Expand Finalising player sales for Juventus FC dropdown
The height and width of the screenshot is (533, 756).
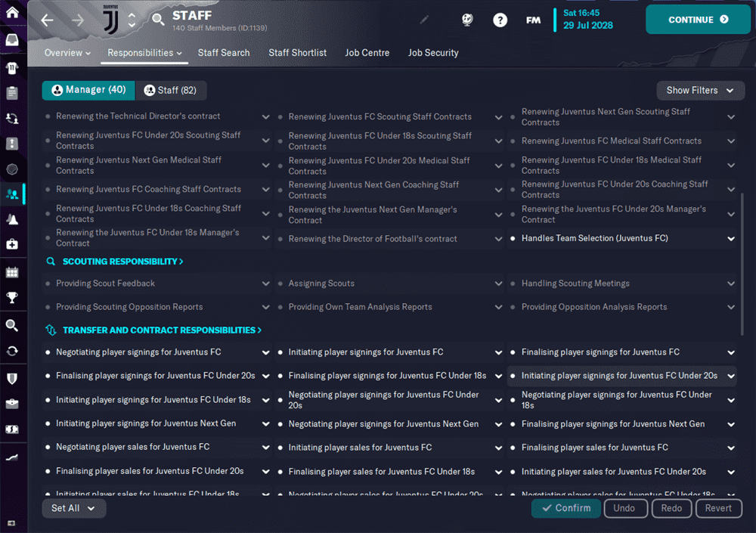730,448
